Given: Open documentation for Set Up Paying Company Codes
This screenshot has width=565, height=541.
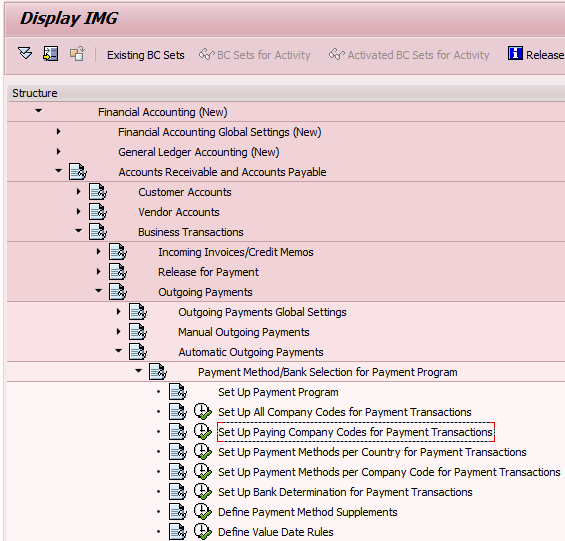Looking at the screenshot, I should coord(178,431).
